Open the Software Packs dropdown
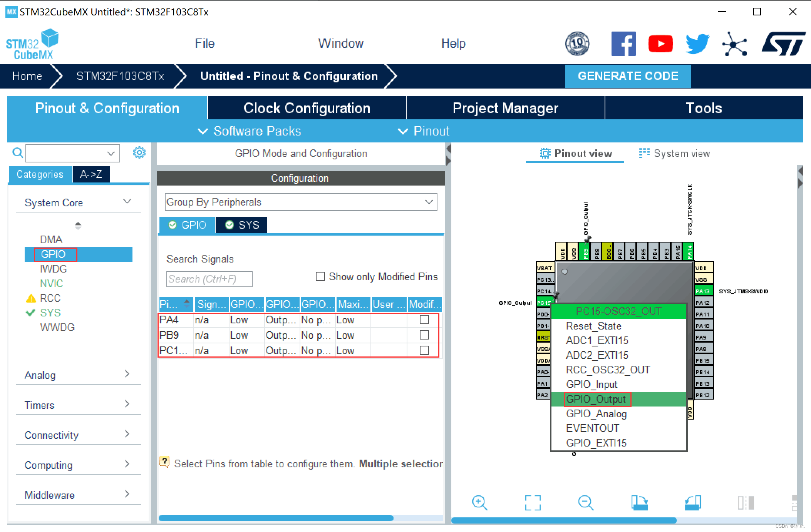This screenshot has height=532, width=811. (249, 131)
